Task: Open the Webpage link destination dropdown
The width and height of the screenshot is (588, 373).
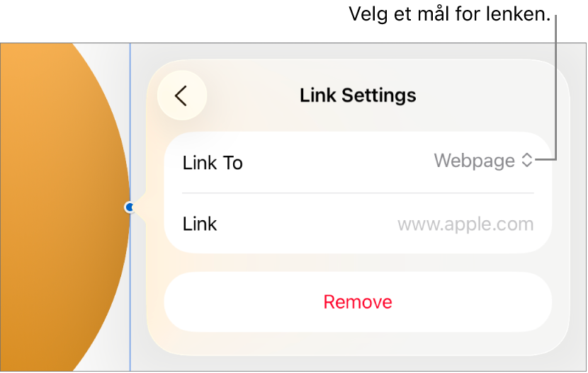Action: coord(483,161)
